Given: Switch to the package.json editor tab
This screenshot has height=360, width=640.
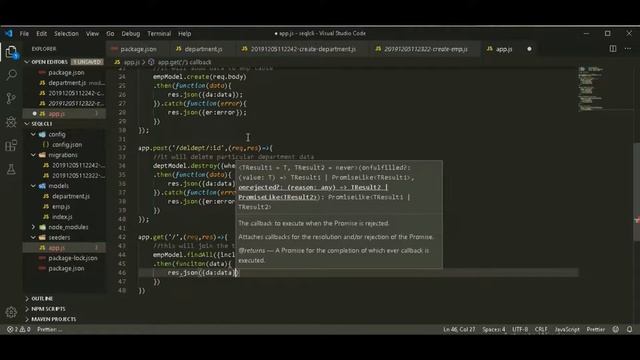Looking at the screenshot, I should pos(137,49).
